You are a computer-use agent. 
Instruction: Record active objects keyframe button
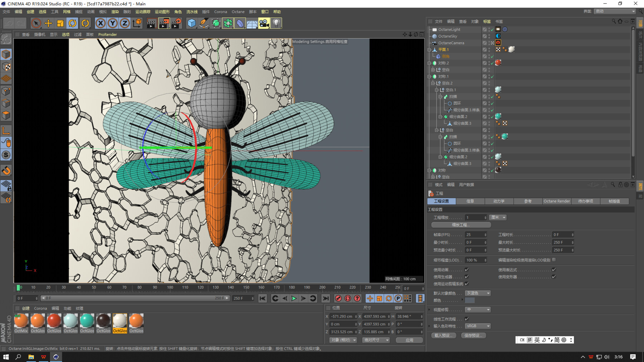click(338, 298)
